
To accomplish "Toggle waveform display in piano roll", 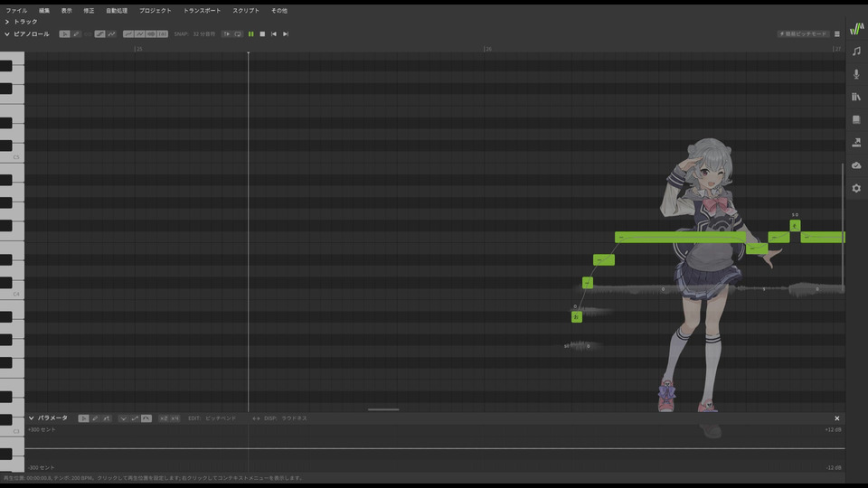I will (x=151, y=34).
